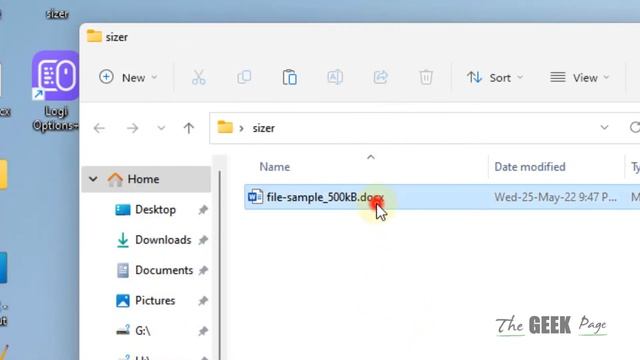Image resolution: width=640 pixels, height=360 pixels.
Task: Click the Cut scissors icon in toolbar
Action: coord(199,77)
